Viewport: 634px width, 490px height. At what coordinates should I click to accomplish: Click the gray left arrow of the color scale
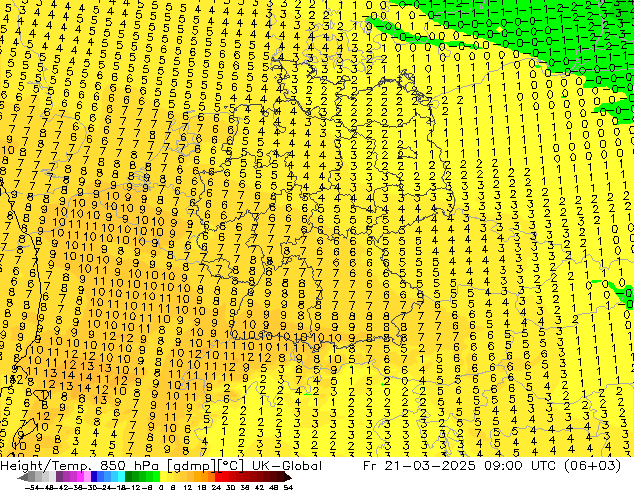click(23, 477)
